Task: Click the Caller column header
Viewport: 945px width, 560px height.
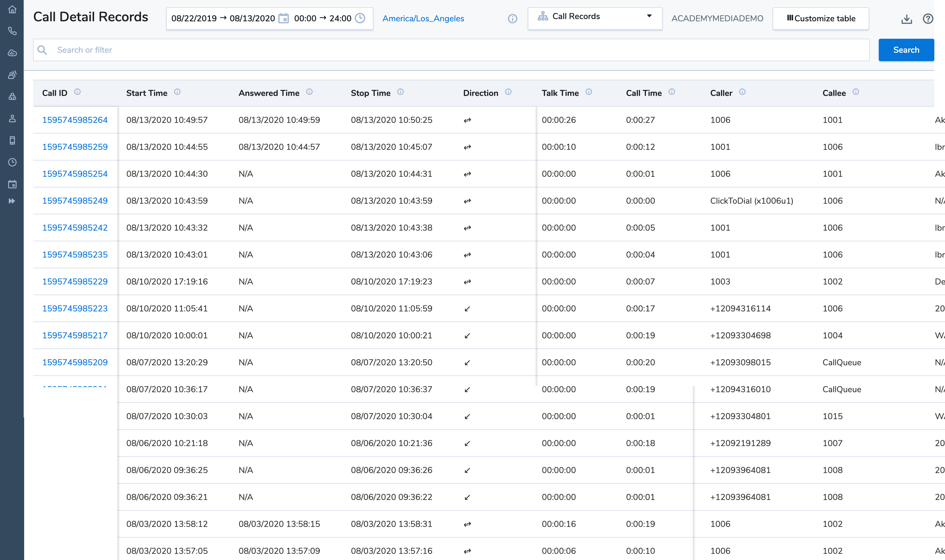Action: pos(721,93)
